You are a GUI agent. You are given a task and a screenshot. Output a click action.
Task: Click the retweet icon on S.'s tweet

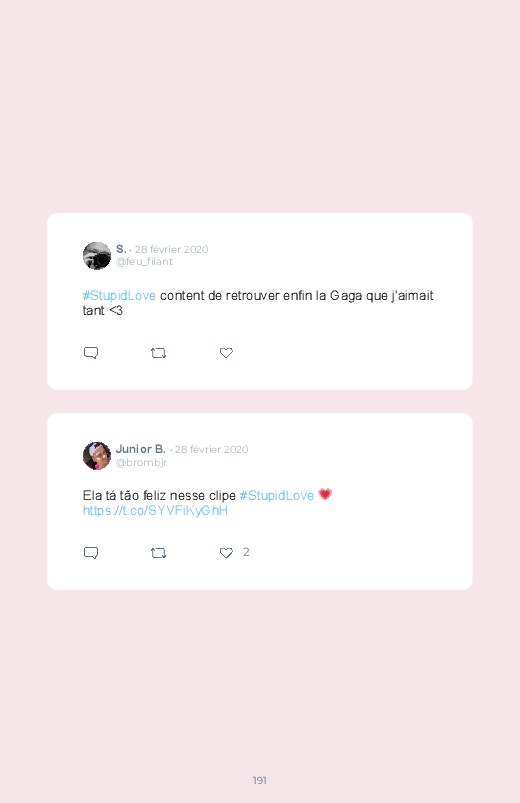pyautogui.click(x=158, y=353)
